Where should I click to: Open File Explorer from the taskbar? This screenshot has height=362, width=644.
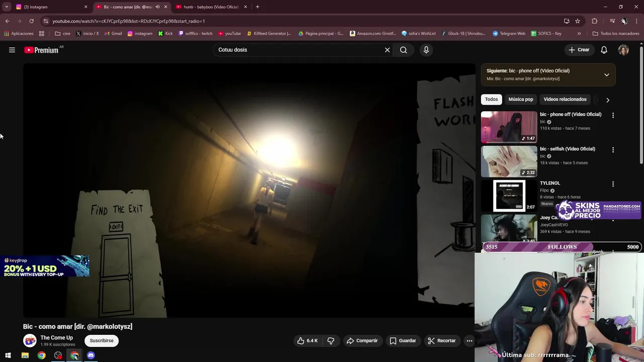coord(25,355)
